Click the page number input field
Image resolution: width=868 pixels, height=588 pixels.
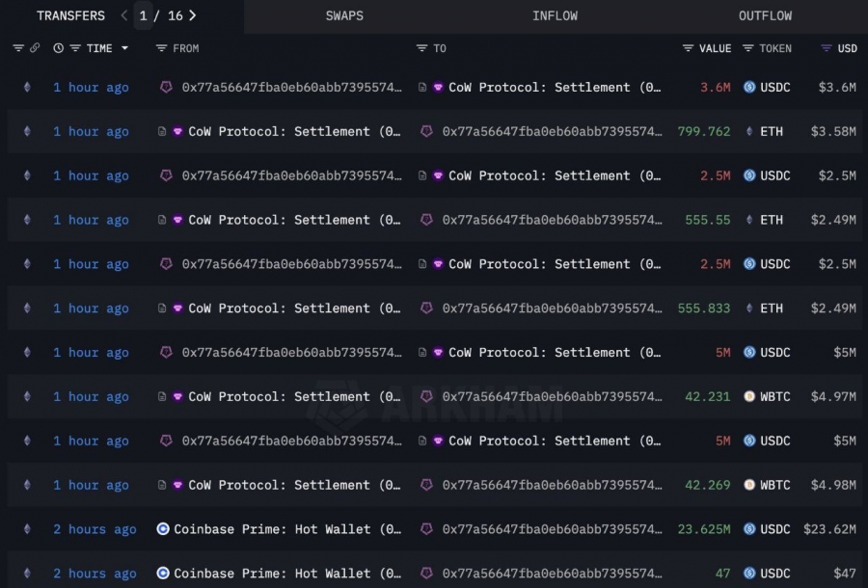(x=143, y=15)
